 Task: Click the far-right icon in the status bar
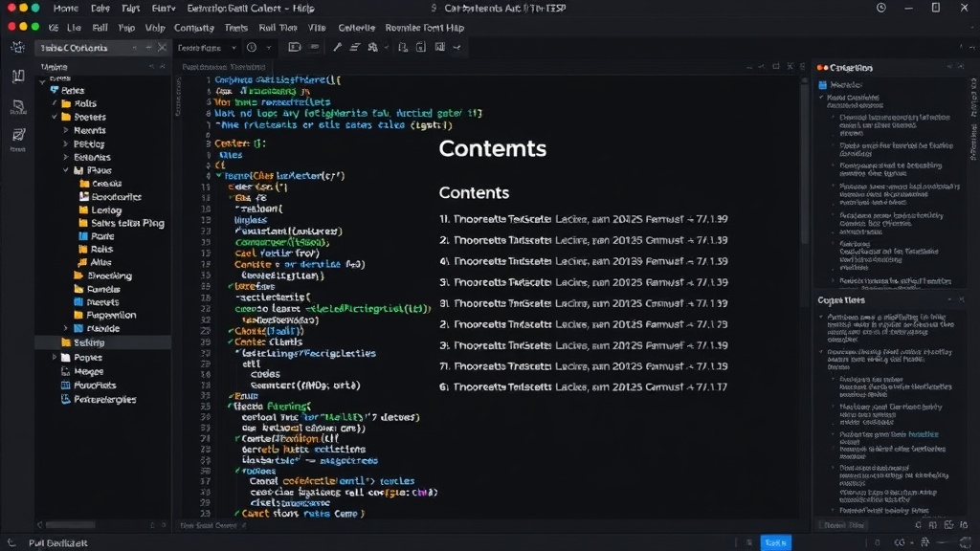click(967, 543)
